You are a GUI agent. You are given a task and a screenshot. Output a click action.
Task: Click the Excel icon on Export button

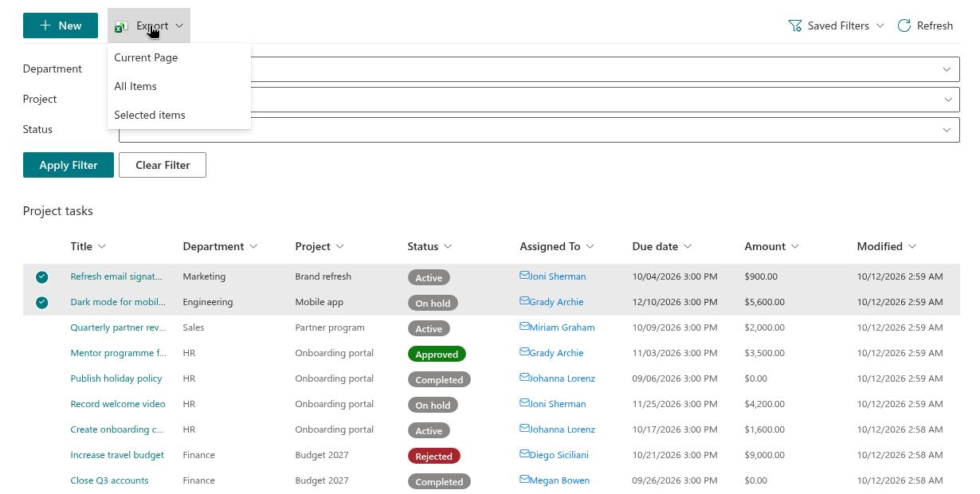pyautogui.click(x=121, y=26)
